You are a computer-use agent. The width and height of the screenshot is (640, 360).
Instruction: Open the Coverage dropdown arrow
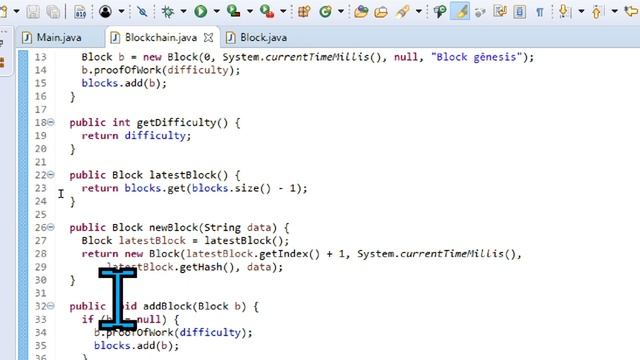[x=249, y=11]
